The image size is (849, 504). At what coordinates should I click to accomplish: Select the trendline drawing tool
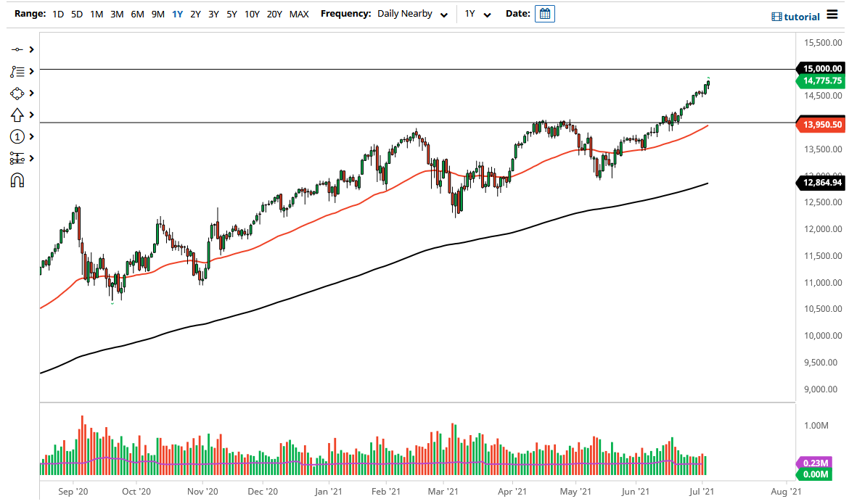(x=16, y=50)
